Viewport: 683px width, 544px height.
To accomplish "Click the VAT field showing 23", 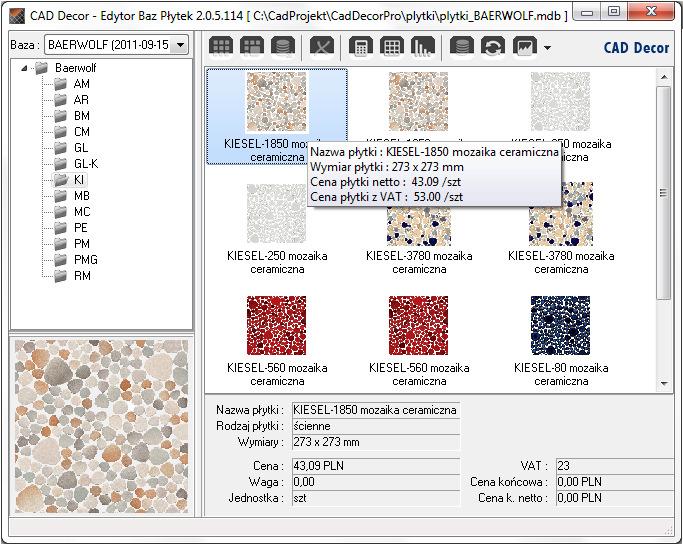I will coord(615,466).
